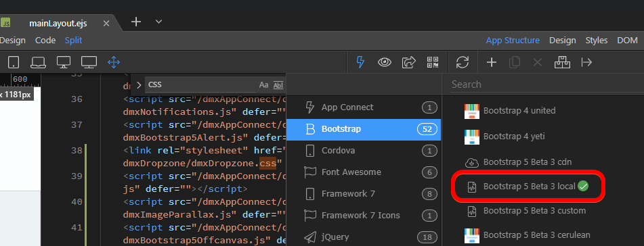Image resolution: width=644 pixels, height=246 pixels.
Task: Click the collapse panel arrow-to-bar icon
Action: click(x=586, y=62)
